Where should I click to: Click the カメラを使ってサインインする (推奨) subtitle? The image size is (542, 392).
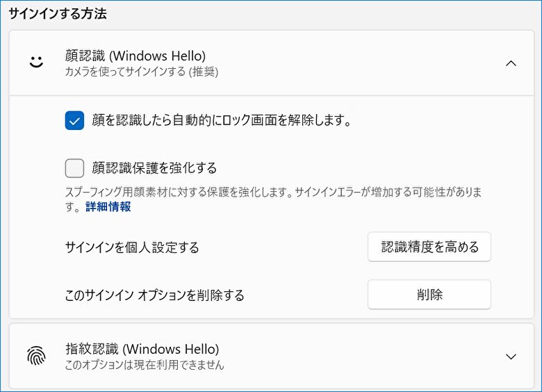pyautogui.click(x=142, y=72)
